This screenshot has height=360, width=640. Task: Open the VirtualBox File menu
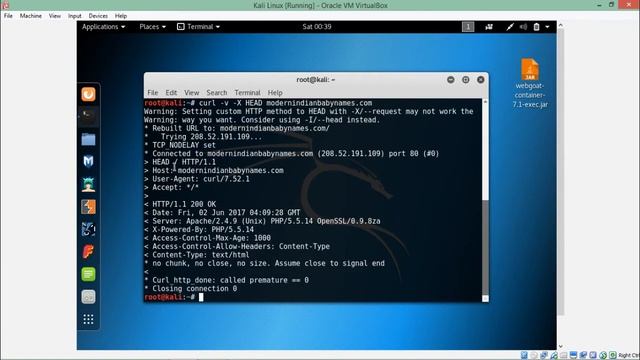coord(8,16)
